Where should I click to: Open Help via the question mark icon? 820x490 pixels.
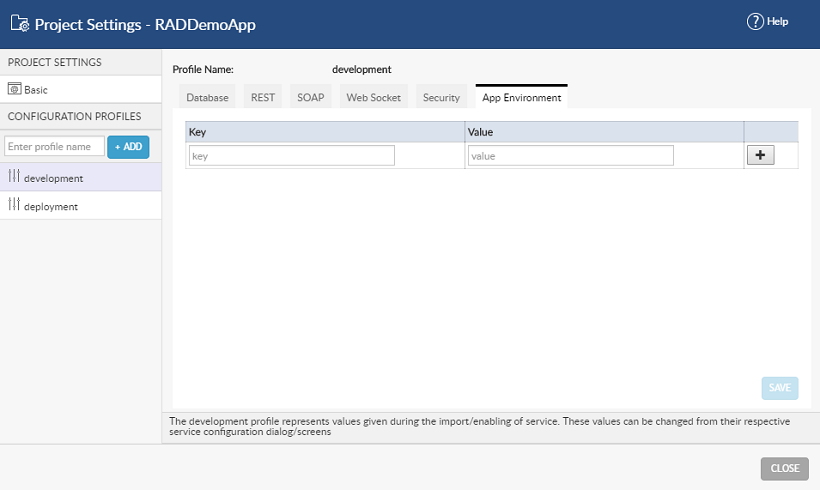[x=755, y=22]
